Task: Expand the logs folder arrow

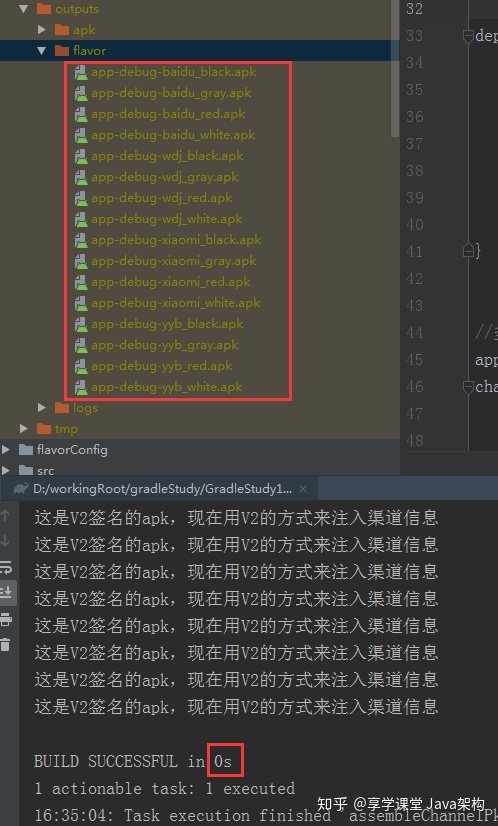Action: click(x=42, y=407)
